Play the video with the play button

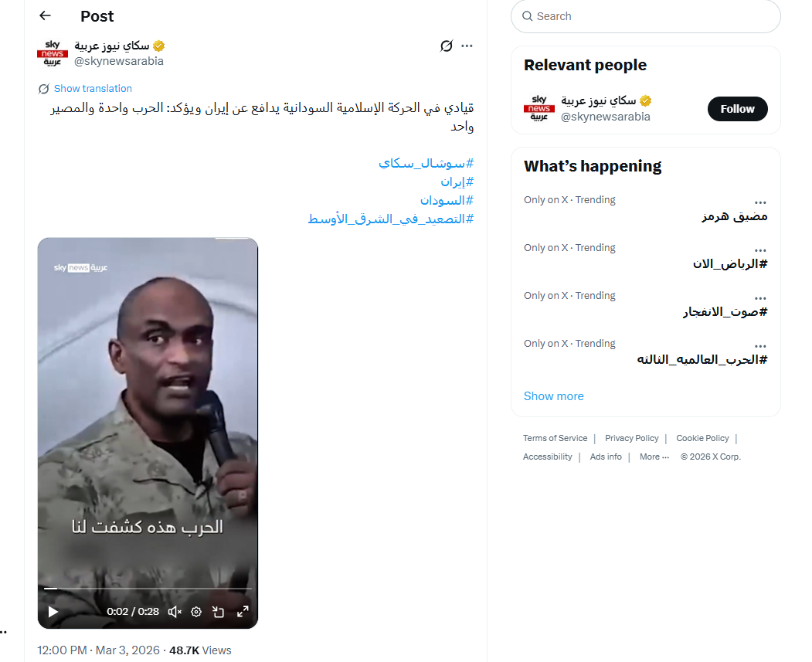53,612
